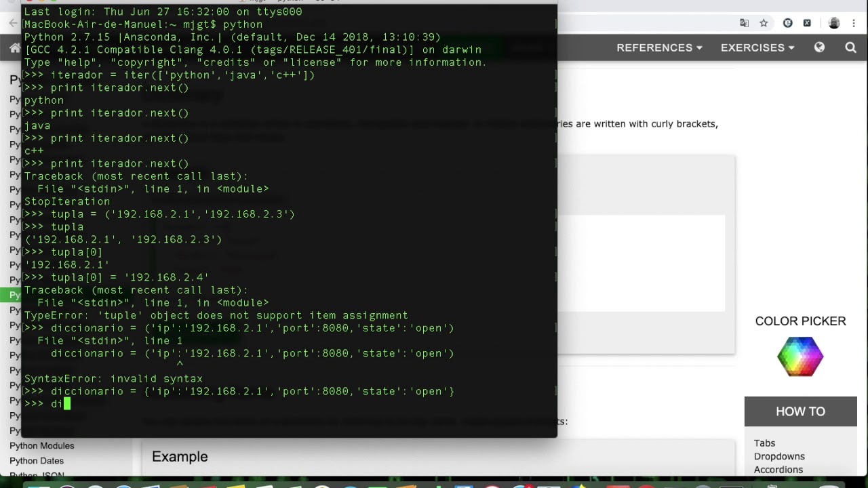Click 'SyntaxError: invalid syntax' line in terminal
Image resolution: width=868 pixels, height=488 pixels.
(x=113, y=379)
